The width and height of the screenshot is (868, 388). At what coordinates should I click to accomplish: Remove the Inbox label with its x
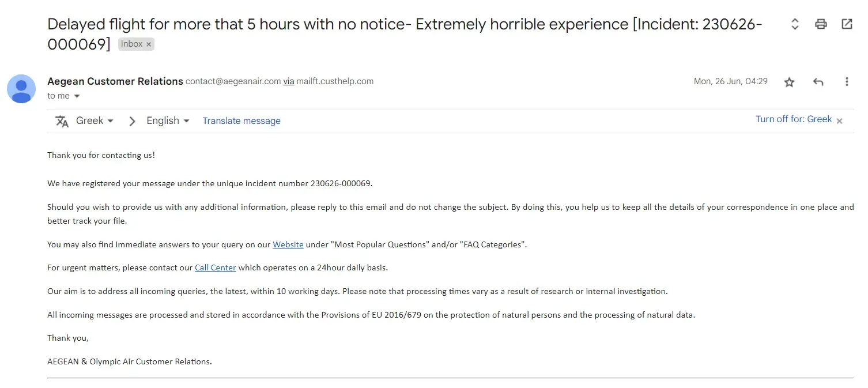tap(149, 44)
